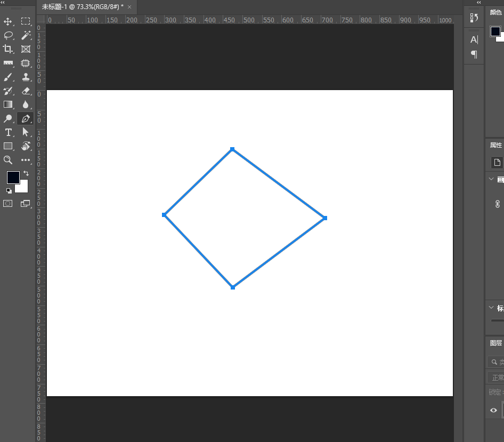Select the Horizontal Type tool
This screenshot has height=442, width=504.
tap(8, 132)
